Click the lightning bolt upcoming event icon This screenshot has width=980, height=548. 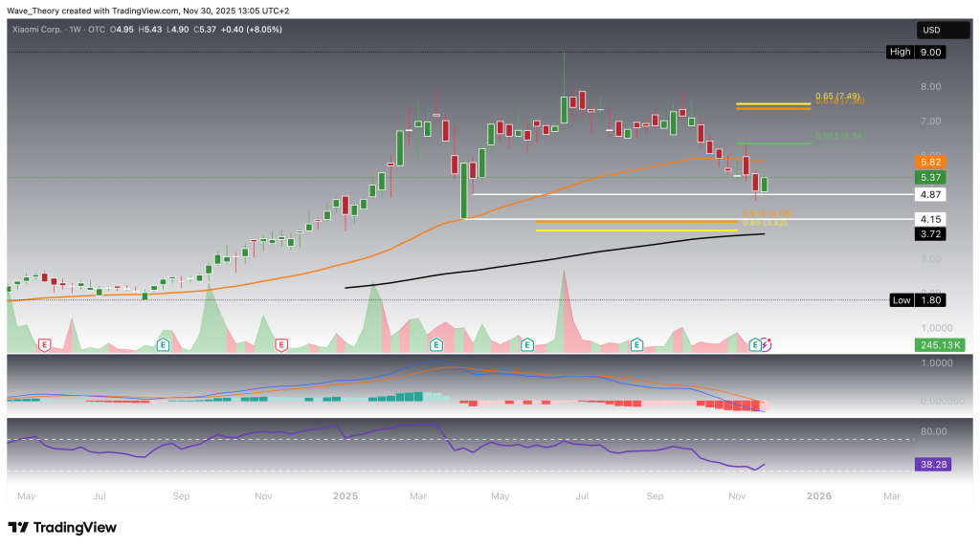tap(766, 343)
